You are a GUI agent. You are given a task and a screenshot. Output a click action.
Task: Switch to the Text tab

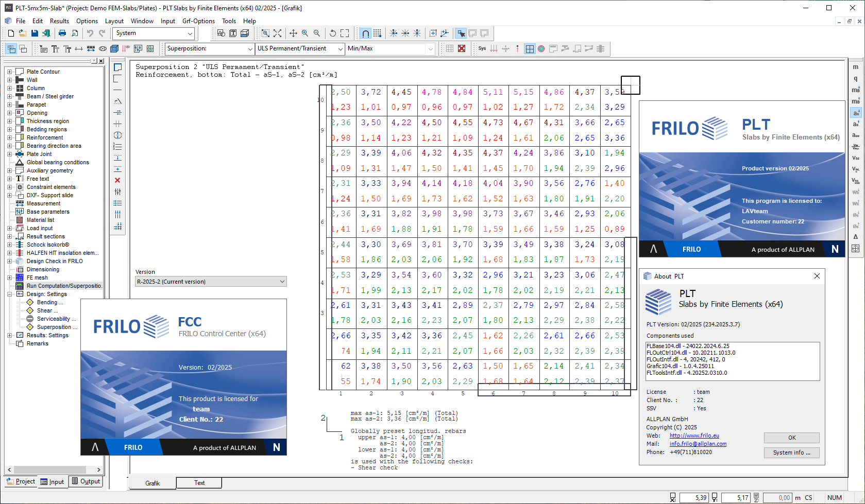pyautogui.click(x=198, y=482)
